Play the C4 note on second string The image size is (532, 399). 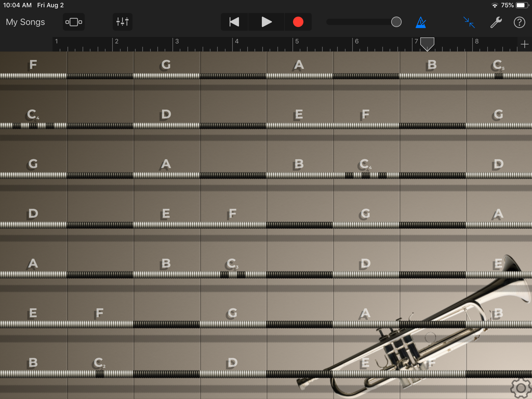(x=33, y=115)
